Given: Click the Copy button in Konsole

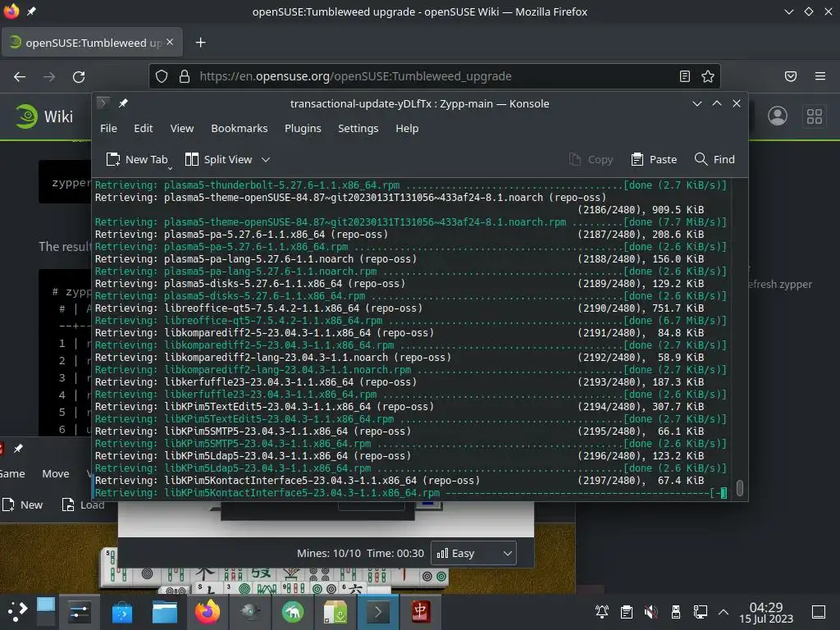Looking at the screenshot, I should point(591,160).
